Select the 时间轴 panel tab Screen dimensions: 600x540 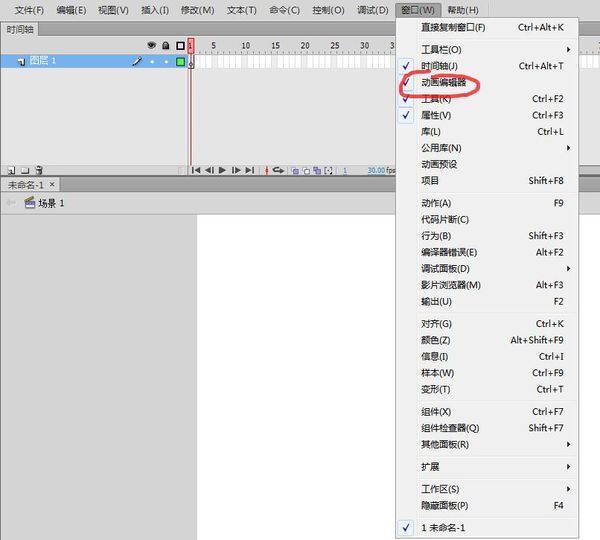click(20, 29)
